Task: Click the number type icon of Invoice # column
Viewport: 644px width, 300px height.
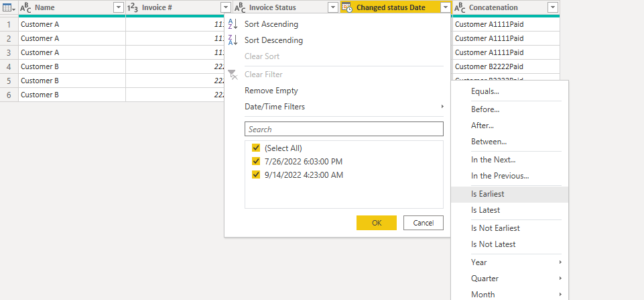Action: tap(132, 7)
